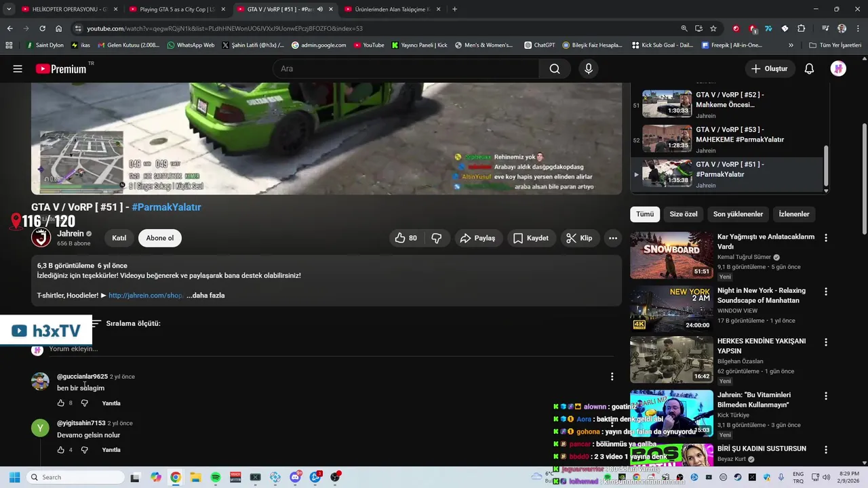Open the notifications bell
Viewport: 868px width, 488px height.
pos(809,68)
